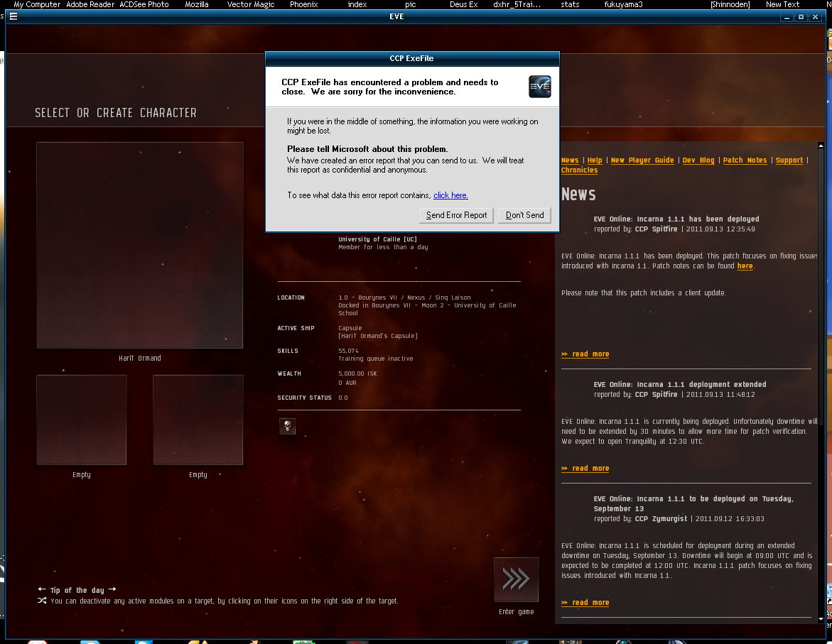Click 'Training queue inactive' status text
Image resolution: width=832 pixels, height=644 pixels.
[376, 359]
